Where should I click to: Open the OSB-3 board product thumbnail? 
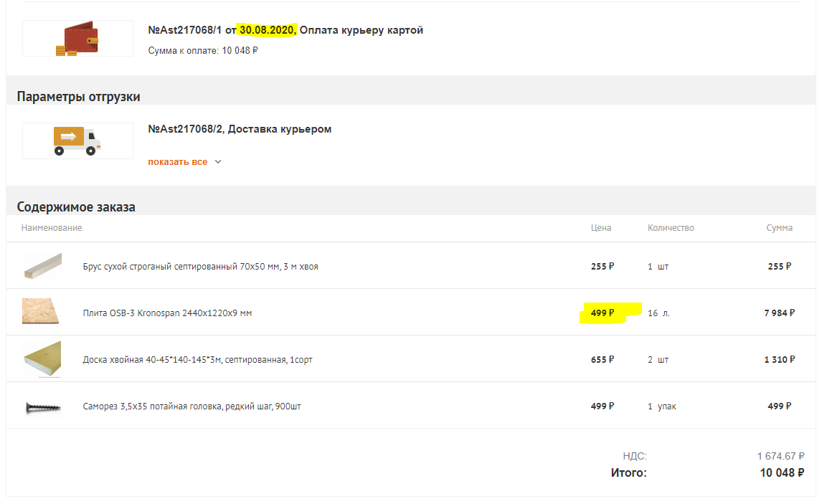pyautogui.click(x=41, y=312)
